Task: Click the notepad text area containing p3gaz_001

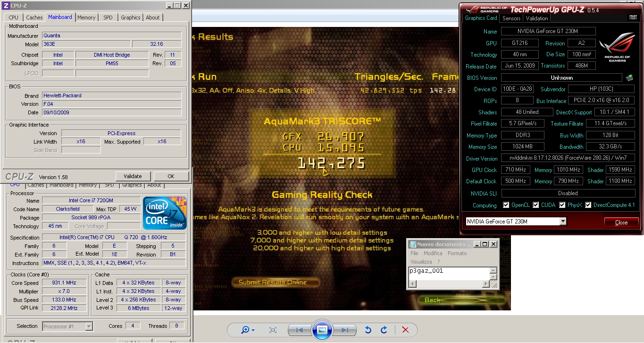Action: tap(449, 273)
